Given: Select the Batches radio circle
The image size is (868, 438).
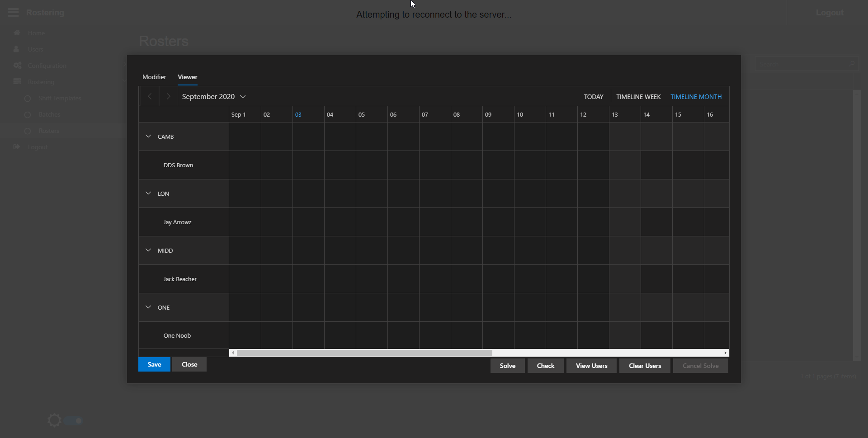Looking at the screenshot, I should coord(28,115).
